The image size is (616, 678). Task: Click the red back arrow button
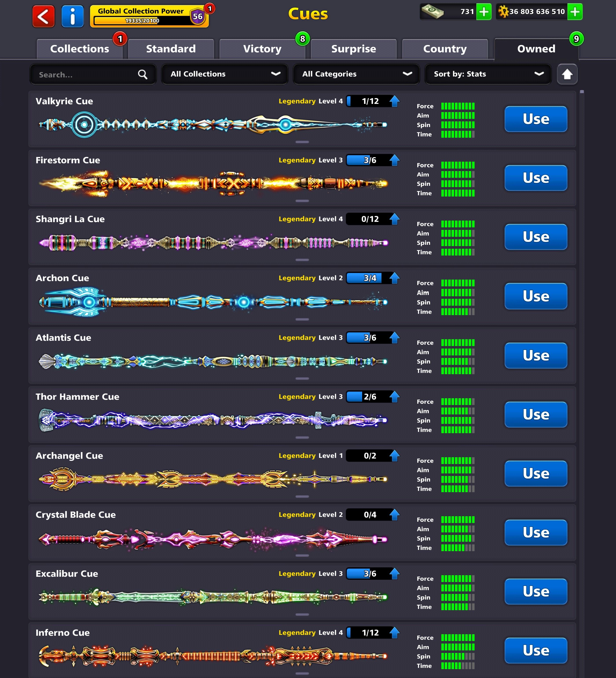[43, 16]
